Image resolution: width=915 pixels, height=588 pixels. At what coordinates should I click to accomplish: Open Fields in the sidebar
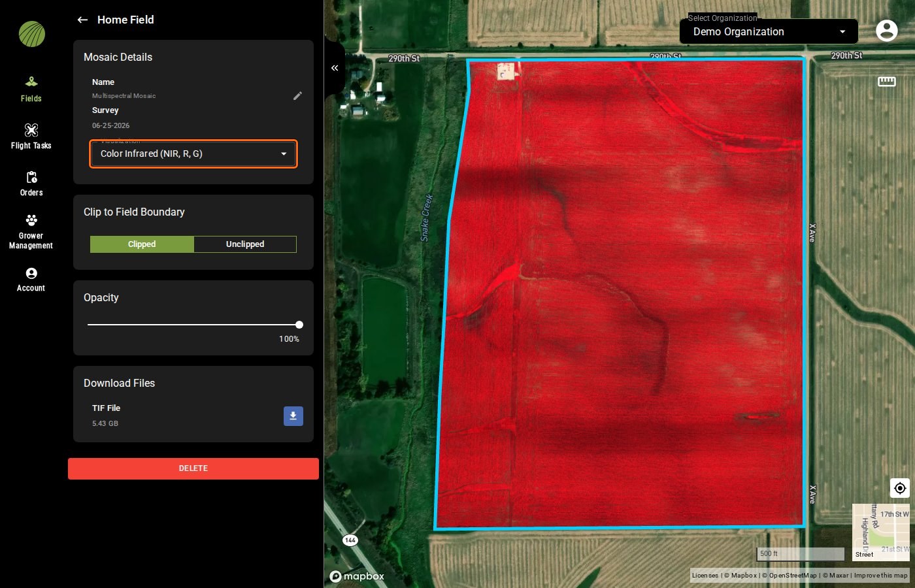tap(31, 90)
